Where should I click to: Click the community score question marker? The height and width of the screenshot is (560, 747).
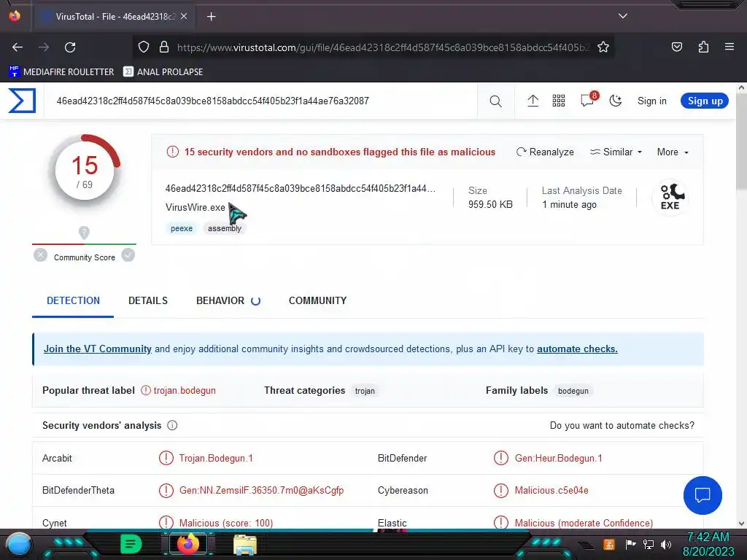pyautogui.click(x=84, y=233)
